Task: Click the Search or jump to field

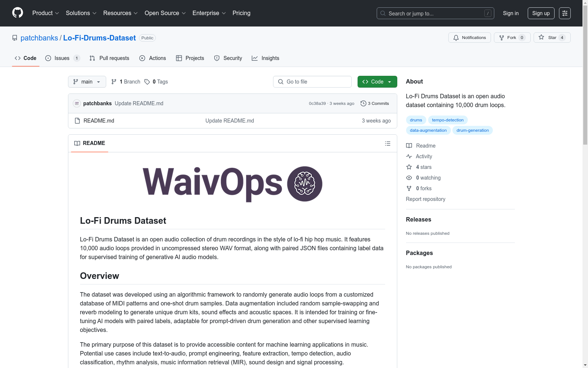Action: pos(435,13)
